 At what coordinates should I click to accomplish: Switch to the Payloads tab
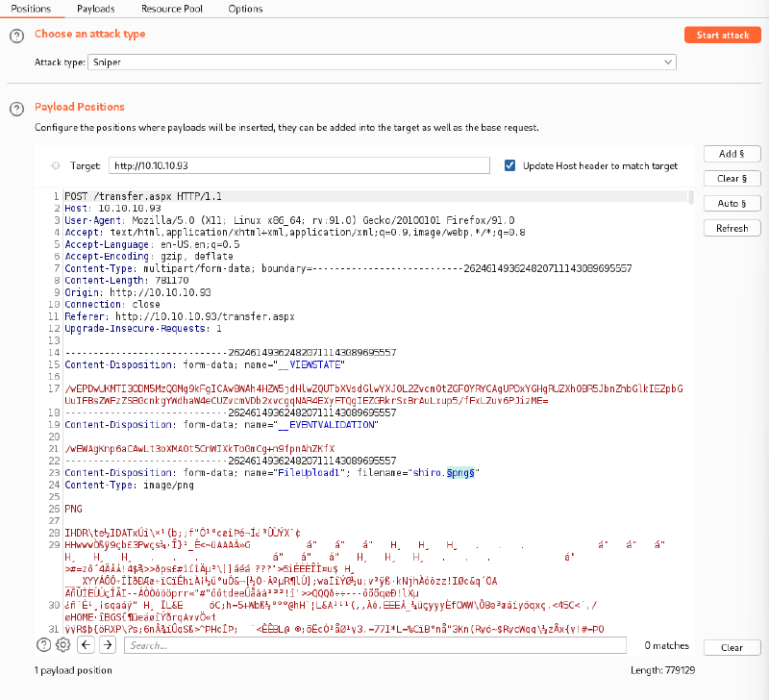pos(95,9)
